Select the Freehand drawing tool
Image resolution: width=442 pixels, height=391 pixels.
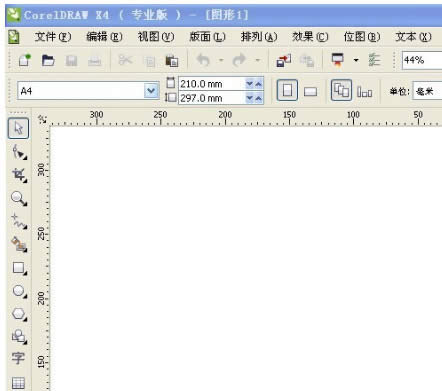point(19,221)
